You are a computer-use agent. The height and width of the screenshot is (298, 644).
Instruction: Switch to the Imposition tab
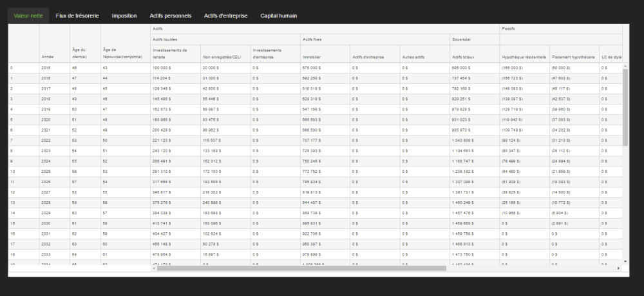[124, 15]
